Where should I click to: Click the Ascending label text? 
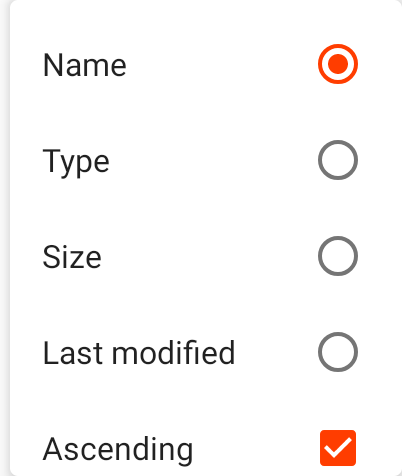click(x=118, y=451)
